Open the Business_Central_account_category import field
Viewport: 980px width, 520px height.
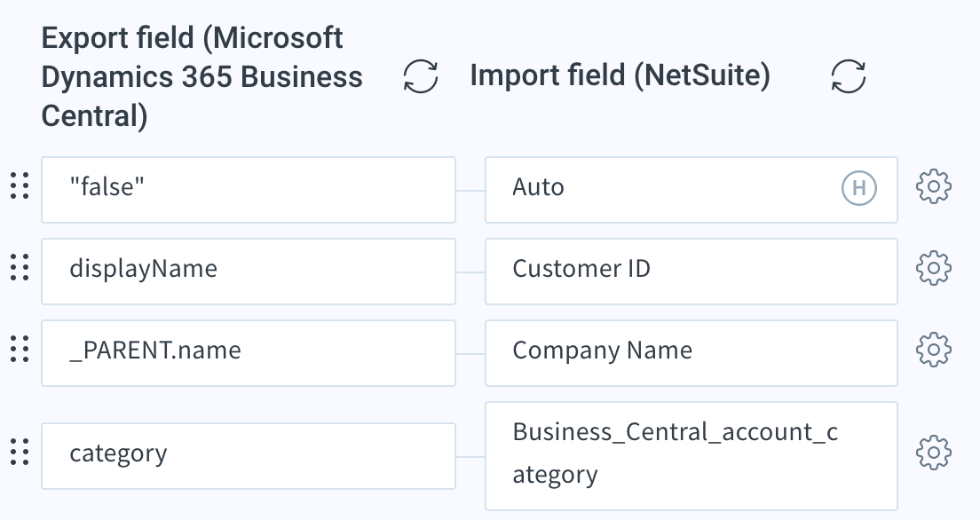(692, 456)
